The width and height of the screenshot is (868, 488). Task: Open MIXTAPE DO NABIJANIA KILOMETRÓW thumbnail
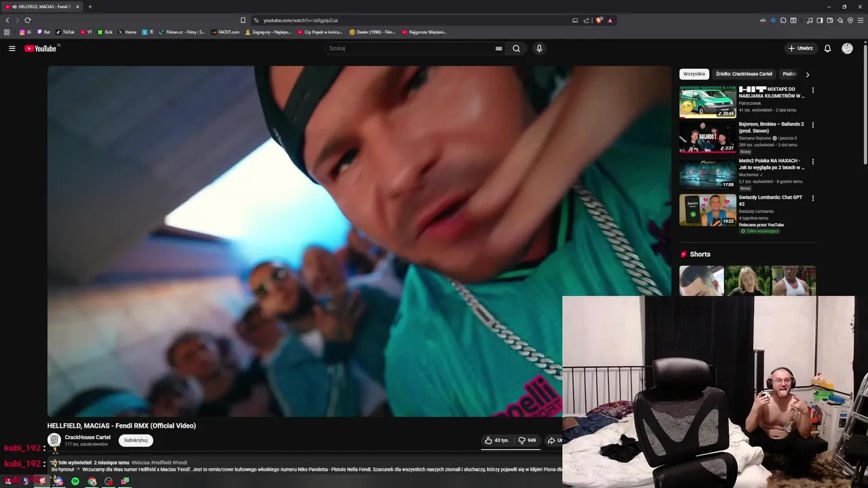pyautogui.click(x=707, y=102)
